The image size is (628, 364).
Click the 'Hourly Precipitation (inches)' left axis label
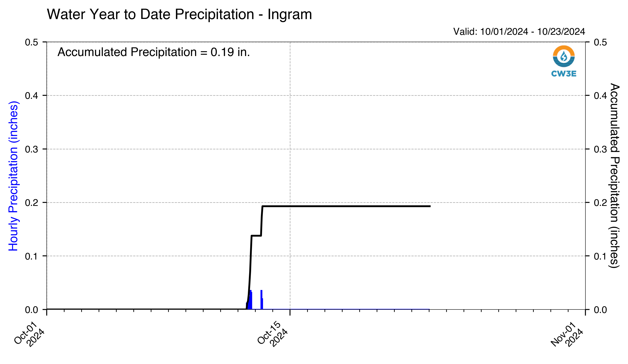13,176
